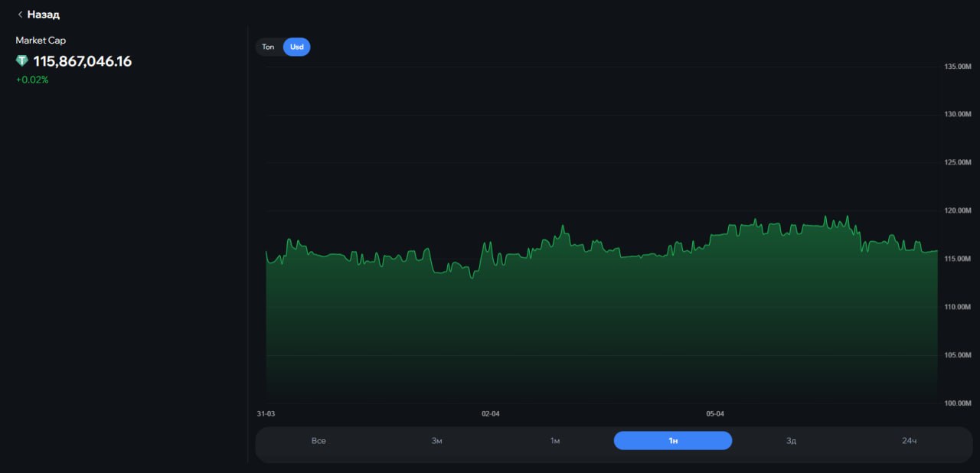Click the +0.02% change indicator
Image resolution: width=980 pixels, height=473 pixels.
(32, 80)
